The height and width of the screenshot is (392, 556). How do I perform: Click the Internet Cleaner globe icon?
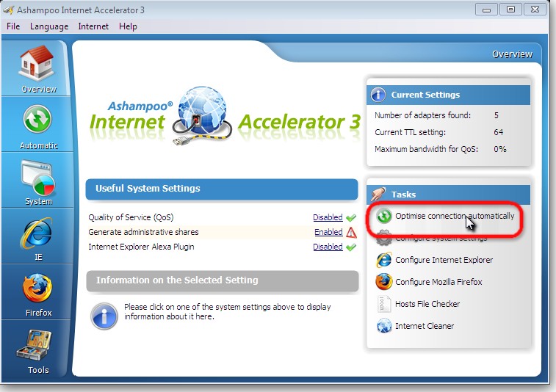[383, 326]
